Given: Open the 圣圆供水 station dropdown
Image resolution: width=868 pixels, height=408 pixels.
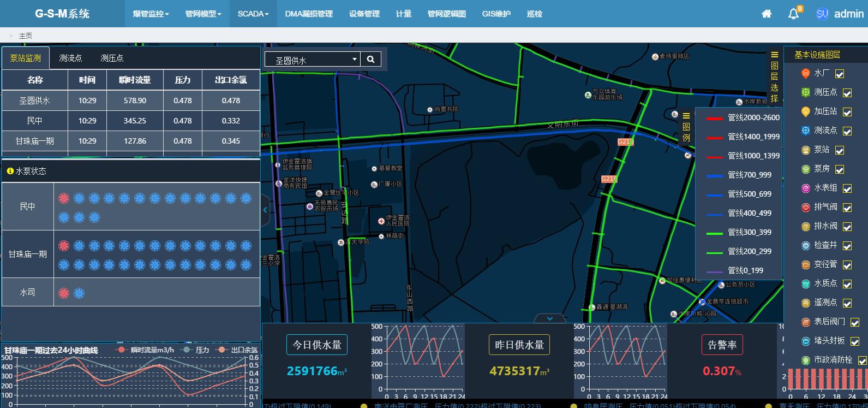Looking at the screenshot, I should (x=312, y=60).
